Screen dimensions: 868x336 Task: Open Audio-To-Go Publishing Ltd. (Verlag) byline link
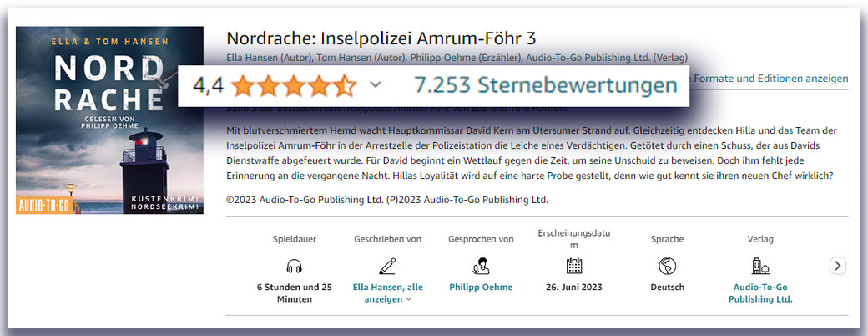click(607, 57)
